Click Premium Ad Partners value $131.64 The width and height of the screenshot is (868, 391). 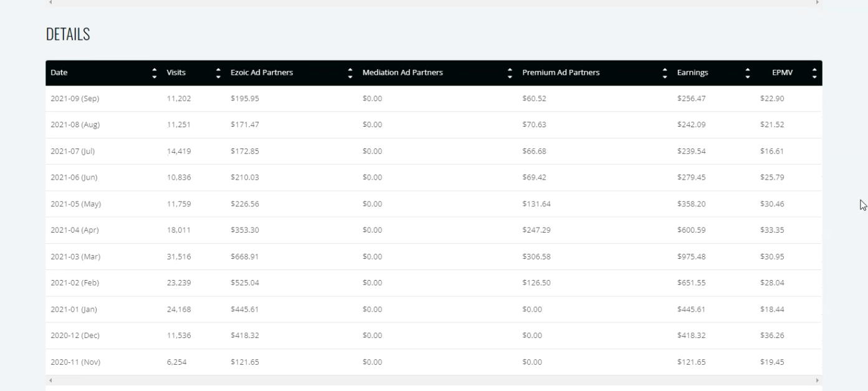pyautogui.click(x=537, y=204)
